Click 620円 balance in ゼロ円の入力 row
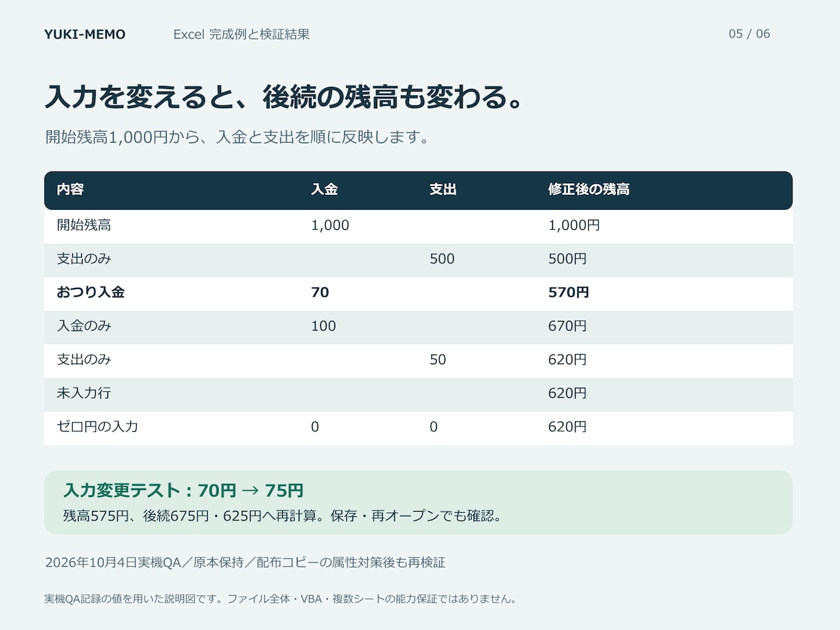The width and height of the screenshot is (840, 630). (567, 427)
